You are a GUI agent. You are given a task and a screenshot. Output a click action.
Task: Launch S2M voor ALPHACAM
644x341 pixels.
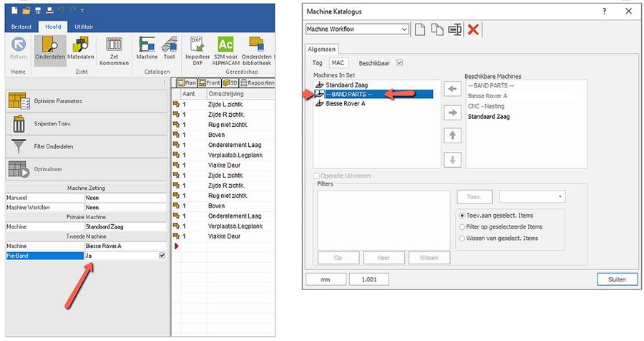point(225,49)
